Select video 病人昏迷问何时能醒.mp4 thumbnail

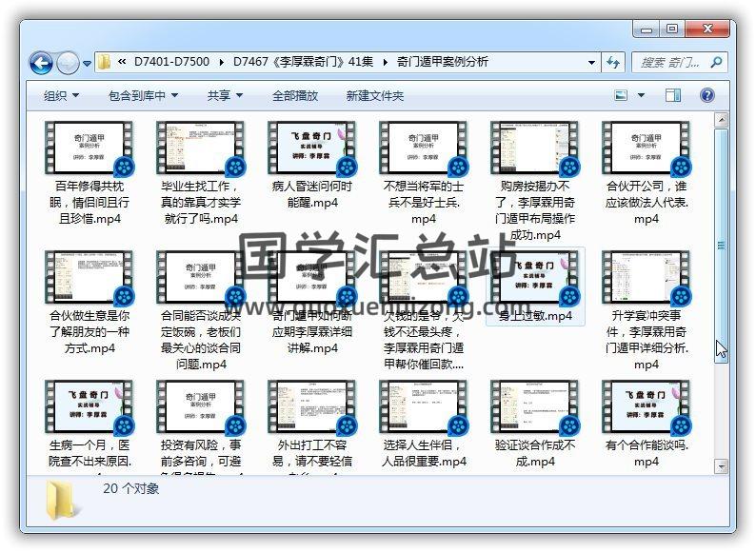click(x=312, y=148)
